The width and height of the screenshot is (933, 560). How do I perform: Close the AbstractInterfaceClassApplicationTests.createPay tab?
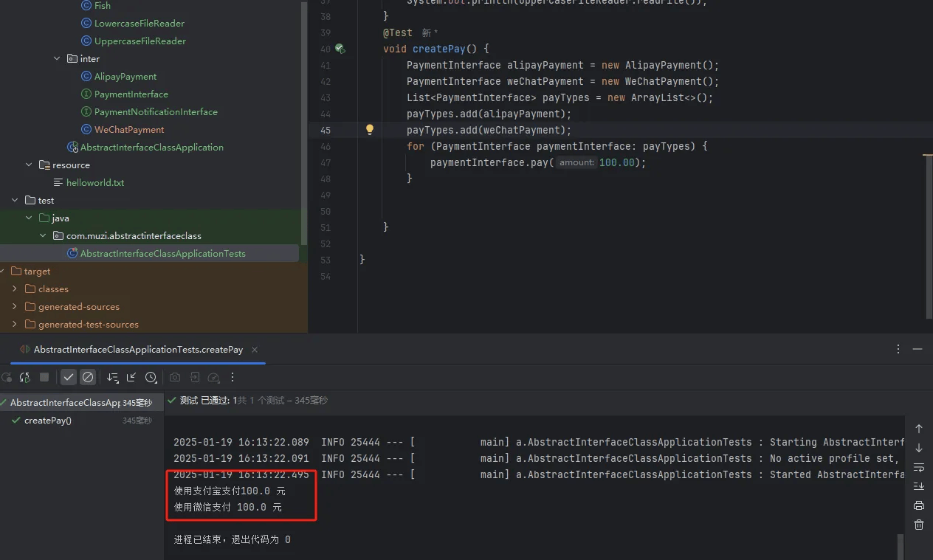[x=255, y=350]
